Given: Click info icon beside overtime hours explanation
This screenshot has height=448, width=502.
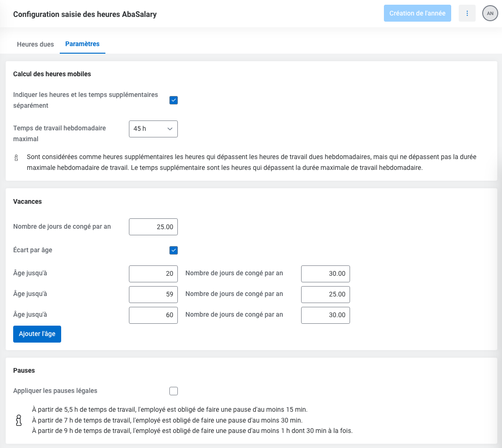Looking at the screenshot, I should click(x=16, y=158).
